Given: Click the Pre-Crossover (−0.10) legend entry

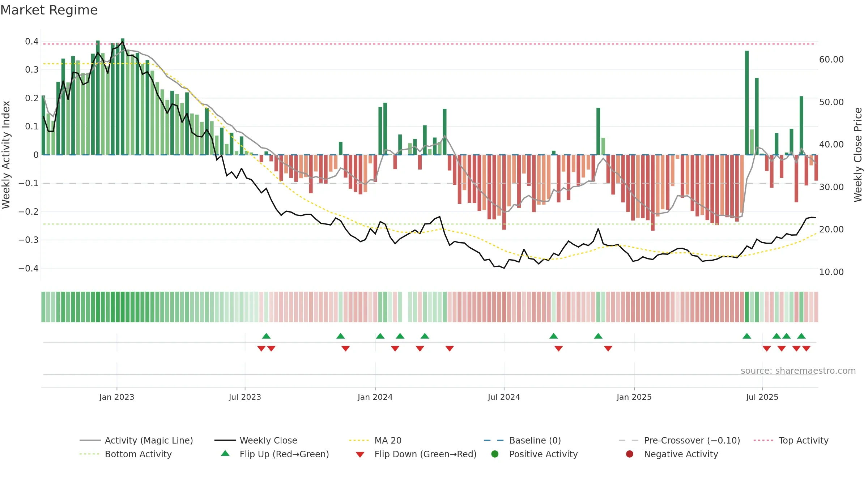Looking at the screenshot, I should click(679, 440).
